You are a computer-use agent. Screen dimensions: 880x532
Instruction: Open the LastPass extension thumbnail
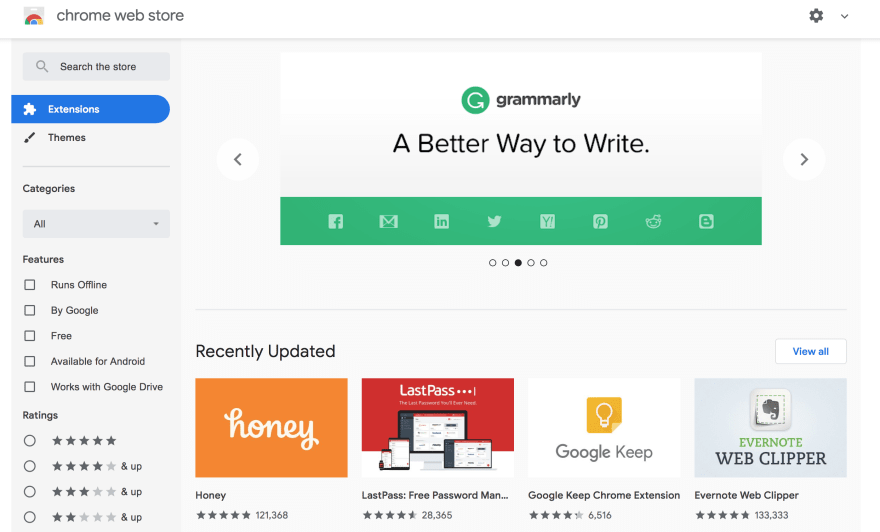point(438,428)
